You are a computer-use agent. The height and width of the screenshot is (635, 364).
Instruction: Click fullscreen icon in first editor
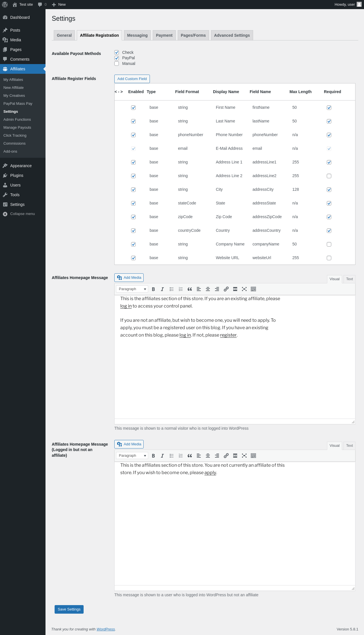[244, 289]
